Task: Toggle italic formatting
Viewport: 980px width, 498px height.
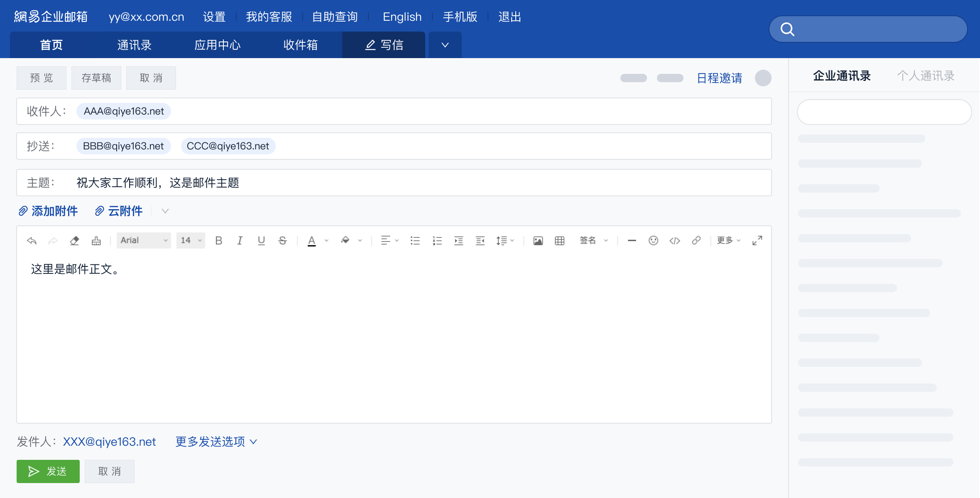Action: tap(240, 241)
